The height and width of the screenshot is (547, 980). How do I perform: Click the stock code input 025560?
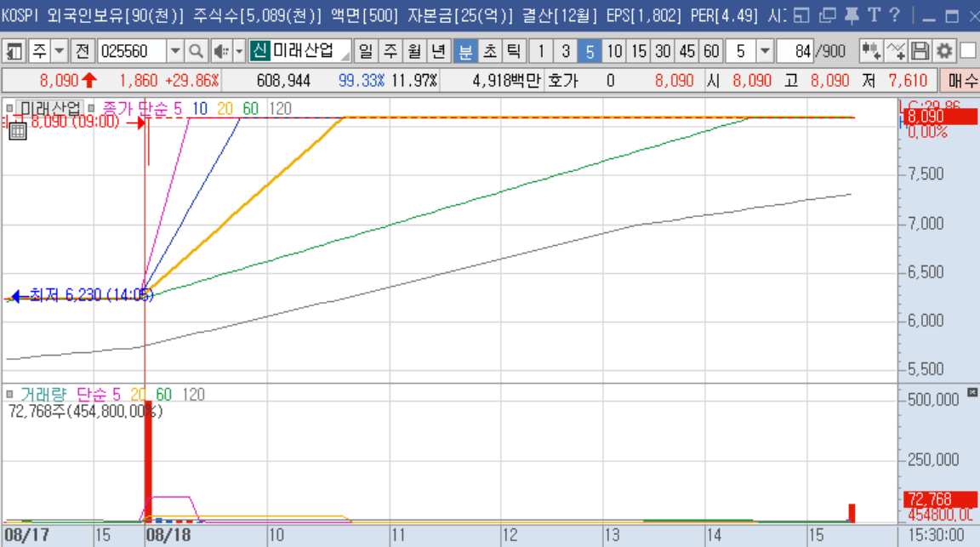(132, 51)
